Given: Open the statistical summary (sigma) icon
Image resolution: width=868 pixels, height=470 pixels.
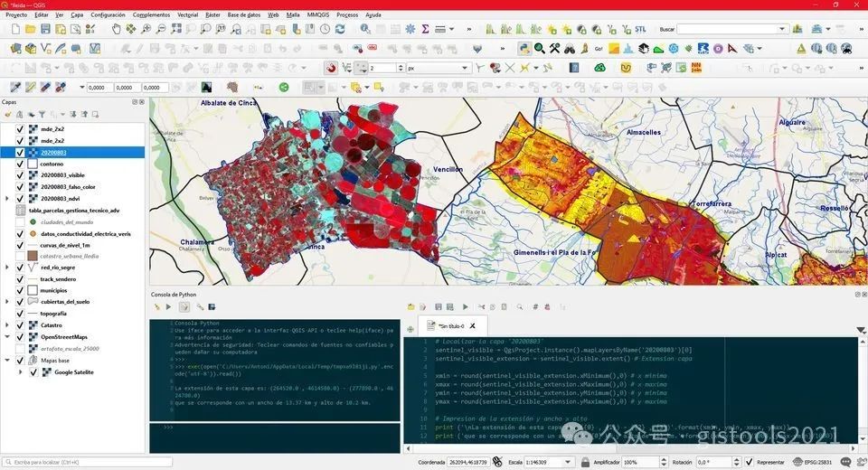Looking at the screenshot, I should (x=425, y=29).
